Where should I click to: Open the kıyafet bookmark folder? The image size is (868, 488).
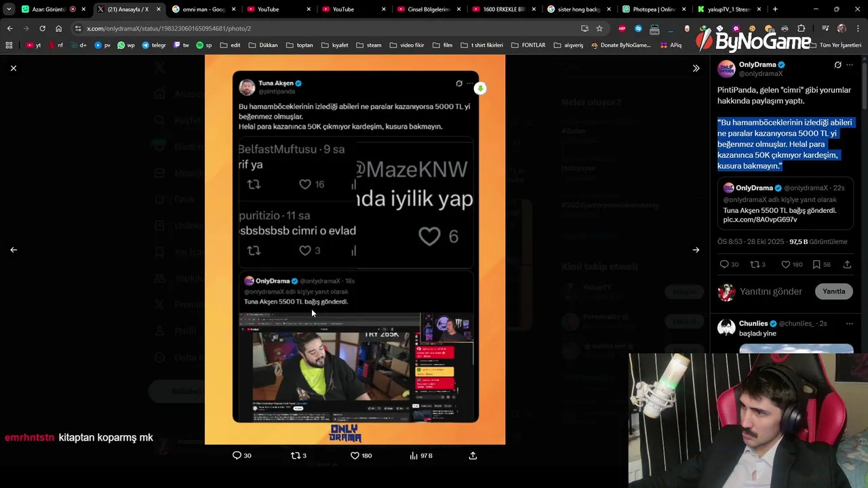335,45
